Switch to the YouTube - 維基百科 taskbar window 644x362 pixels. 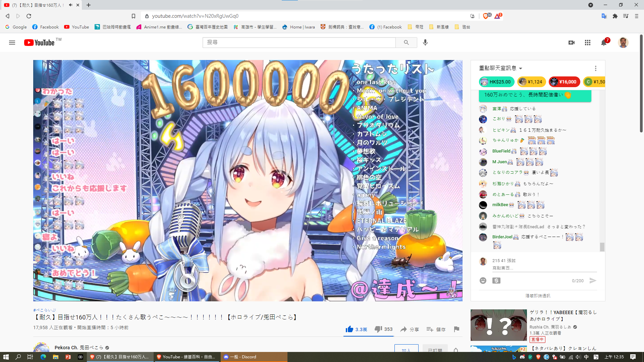pyautogui.click(x=187, y=357)
